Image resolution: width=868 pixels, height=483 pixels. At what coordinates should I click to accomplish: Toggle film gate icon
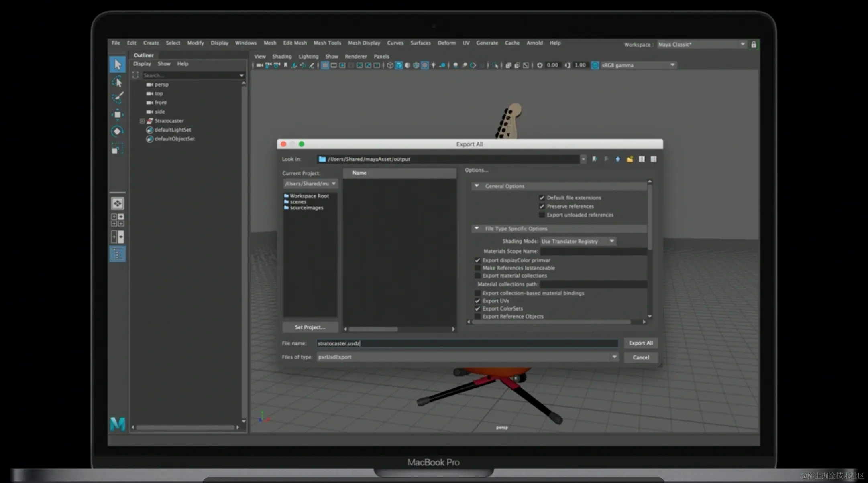coord(334,65)
